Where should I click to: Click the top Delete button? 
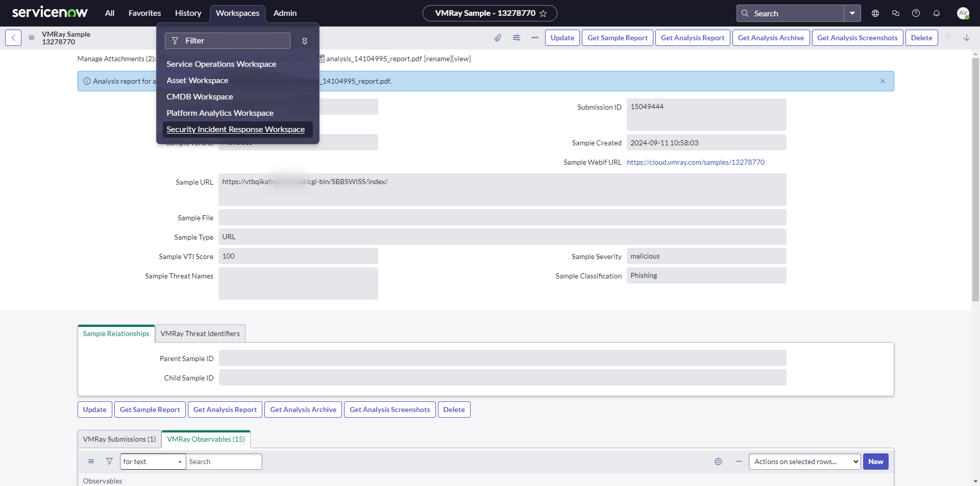(922, 38)
